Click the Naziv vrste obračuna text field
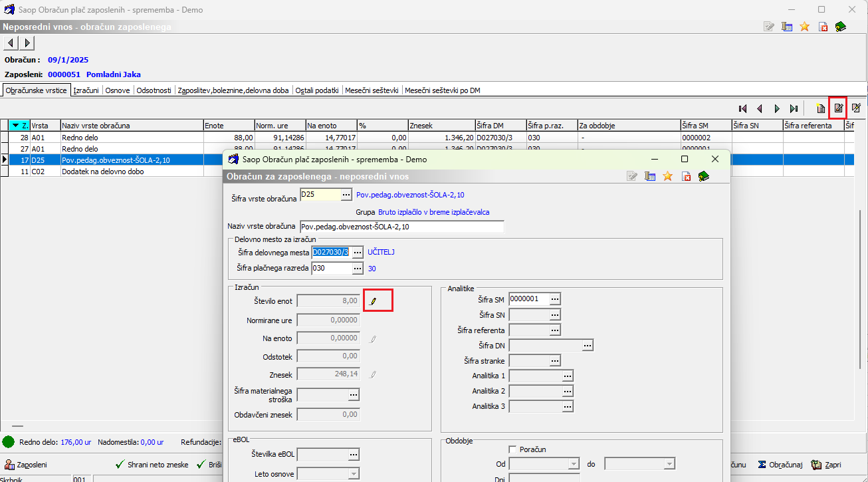The height and width of the screenshot is (482, 868). (401, 227)
